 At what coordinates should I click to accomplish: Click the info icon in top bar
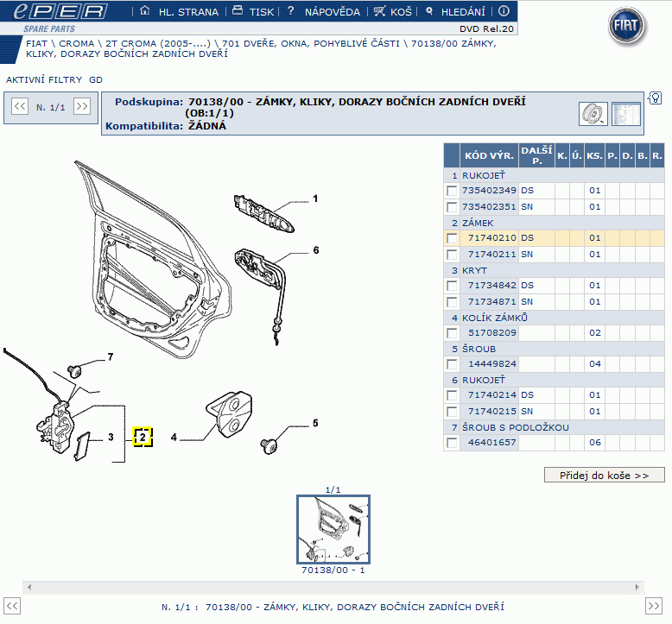pos(504,11)
